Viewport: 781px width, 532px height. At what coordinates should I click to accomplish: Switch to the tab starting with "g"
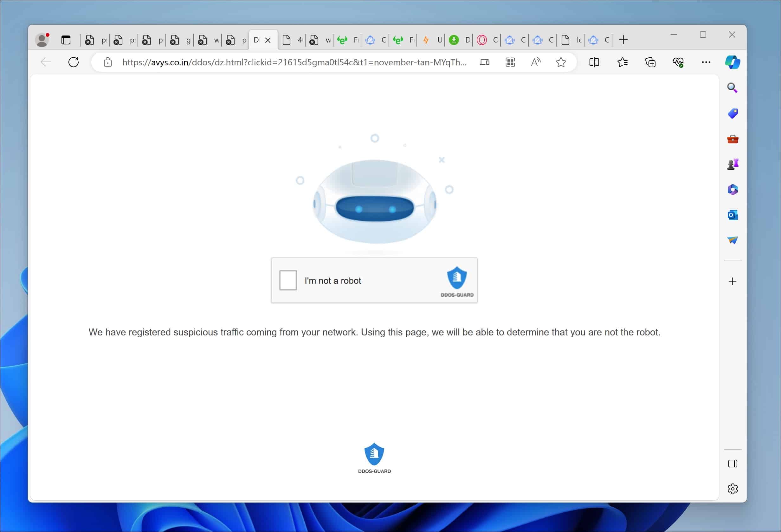click(179, 40)
